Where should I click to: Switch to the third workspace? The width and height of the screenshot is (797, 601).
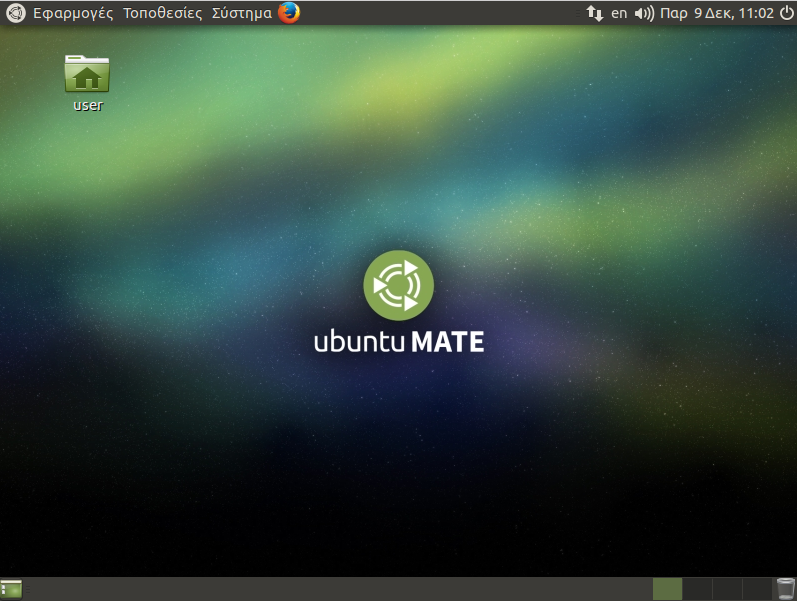[x=727, y=589]
